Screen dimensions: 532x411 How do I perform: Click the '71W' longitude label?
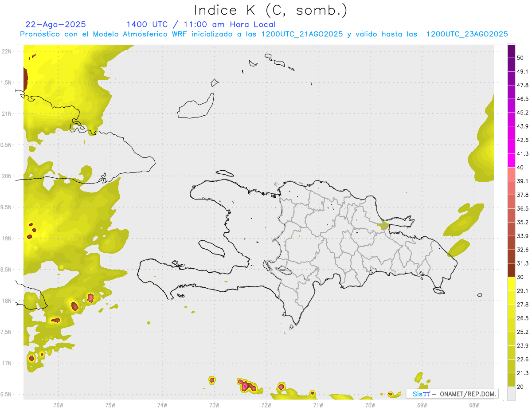click(x=318, y=405)
